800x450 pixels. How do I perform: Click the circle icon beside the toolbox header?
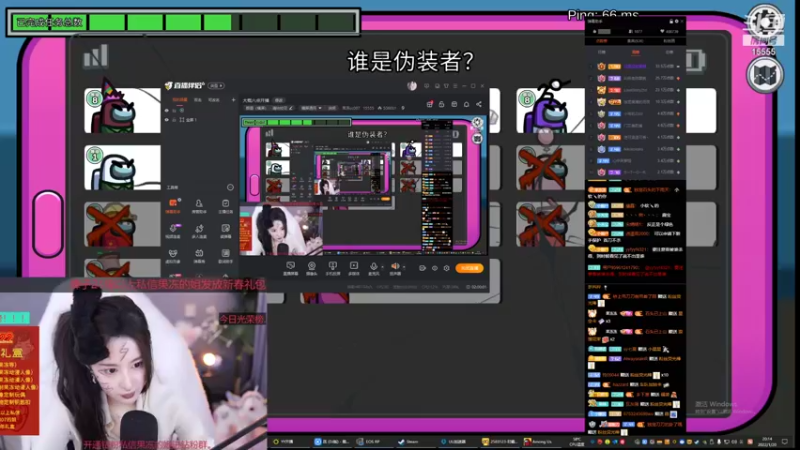[230, 187]
